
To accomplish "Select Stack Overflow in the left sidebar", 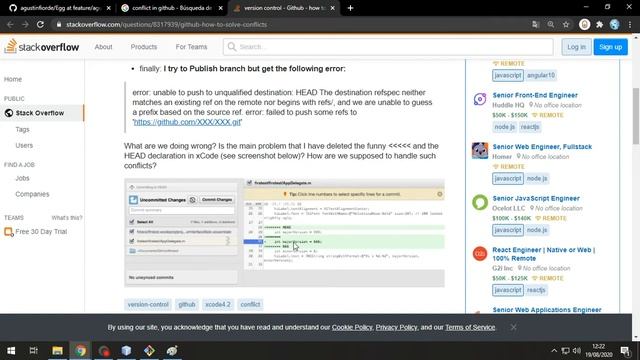I will 42,113.
